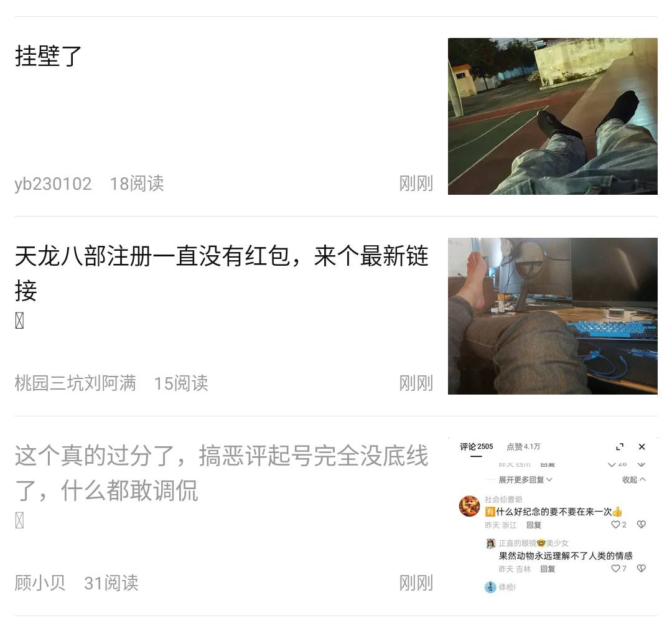This screenshot has height=618, width=672.
Task: Close the comments panel with X
Action: [x=642, y=447]
